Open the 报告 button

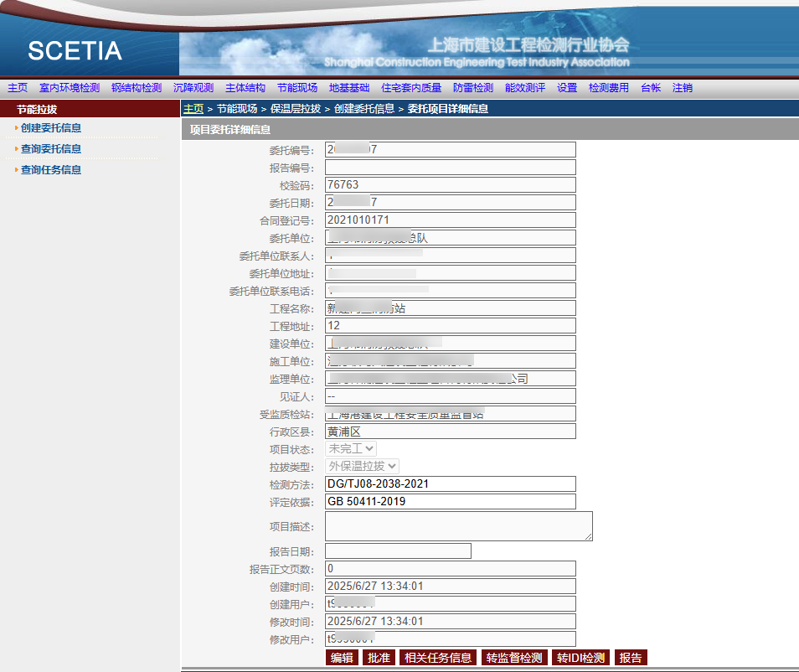631,658
